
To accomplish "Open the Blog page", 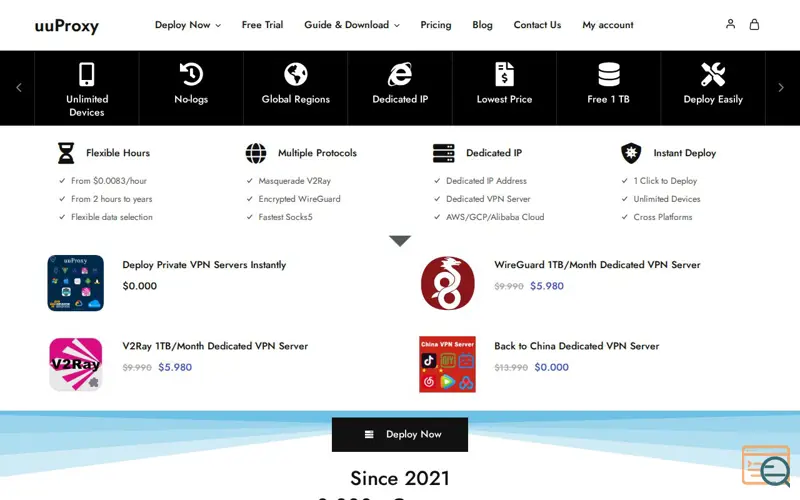I will pyautogui.click(x=482, y=24).
